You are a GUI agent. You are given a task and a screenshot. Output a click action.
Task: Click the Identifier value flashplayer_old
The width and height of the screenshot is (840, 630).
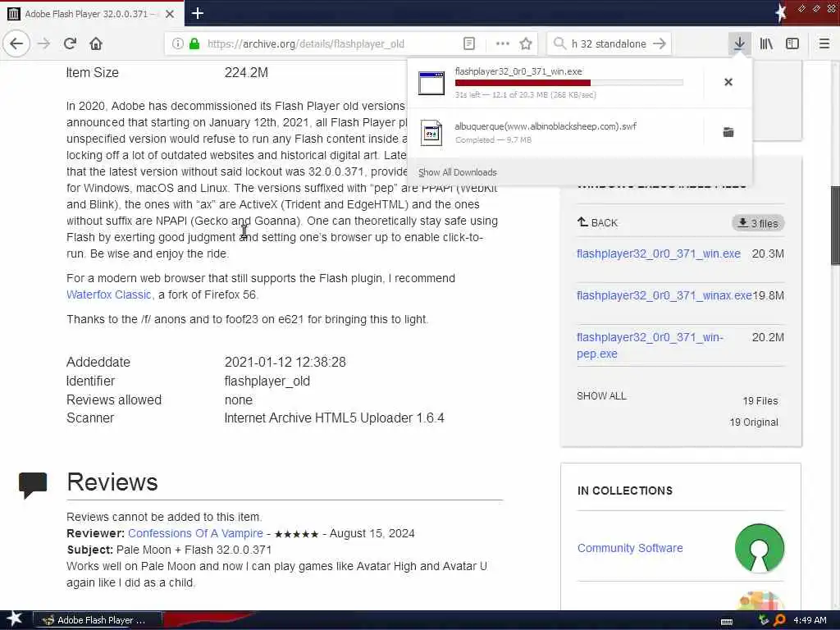pos(267,381)
